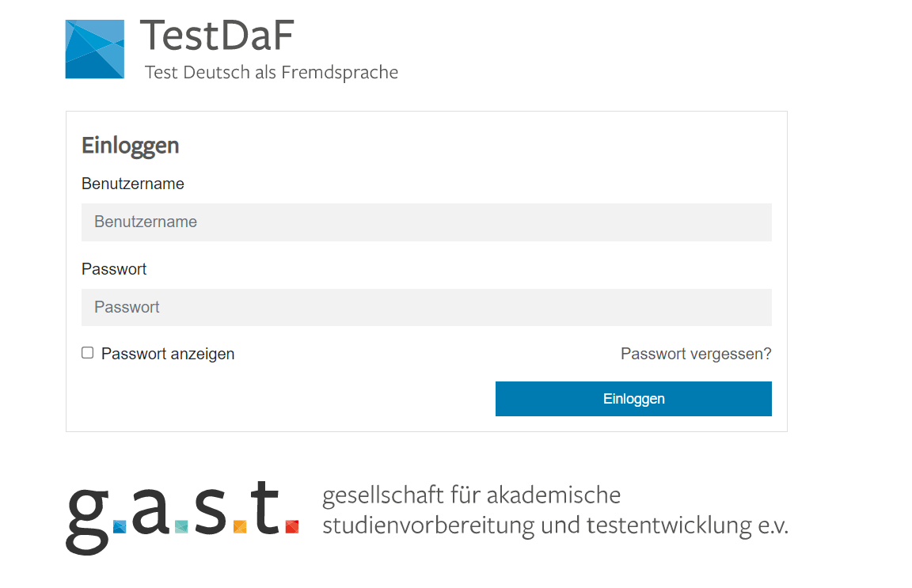
Task: Click the blue TestDaF logo icon
Action: tap(94, 49)
